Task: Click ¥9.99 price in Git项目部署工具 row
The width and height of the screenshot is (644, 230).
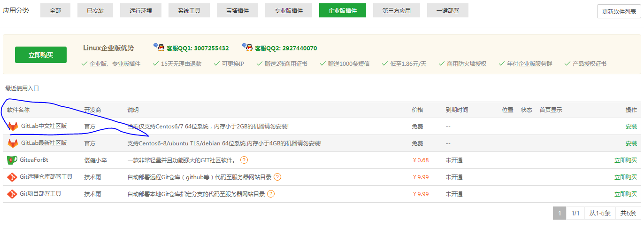Action: tap(421, 194)
